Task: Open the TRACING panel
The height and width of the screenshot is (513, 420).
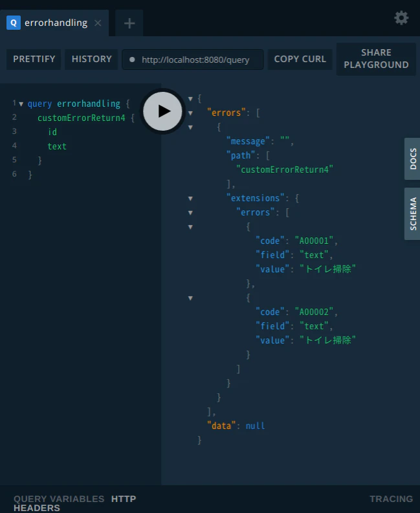Action: (x=391, y=499)
